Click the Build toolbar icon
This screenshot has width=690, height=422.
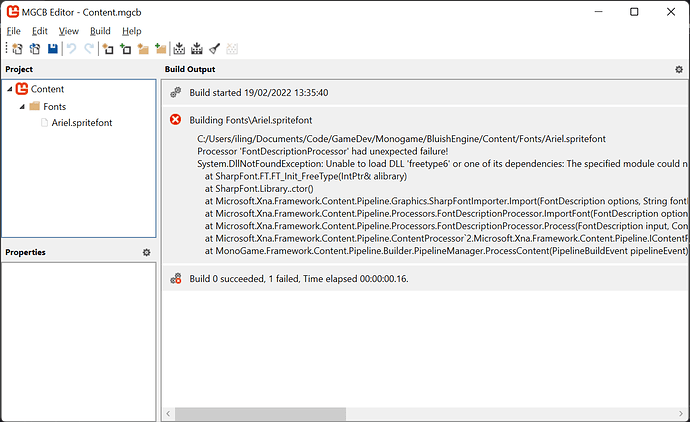click(179, 49)
